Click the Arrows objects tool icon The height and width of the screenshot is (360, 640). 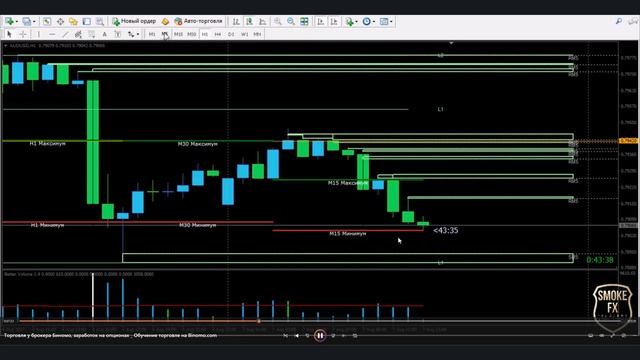tap(131, 34)
